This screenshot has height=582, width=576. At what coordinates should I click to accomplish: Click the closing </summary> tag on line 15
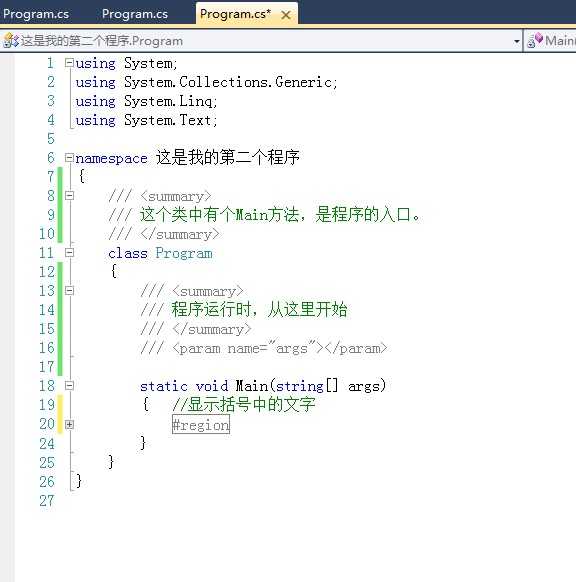(212, 329)
